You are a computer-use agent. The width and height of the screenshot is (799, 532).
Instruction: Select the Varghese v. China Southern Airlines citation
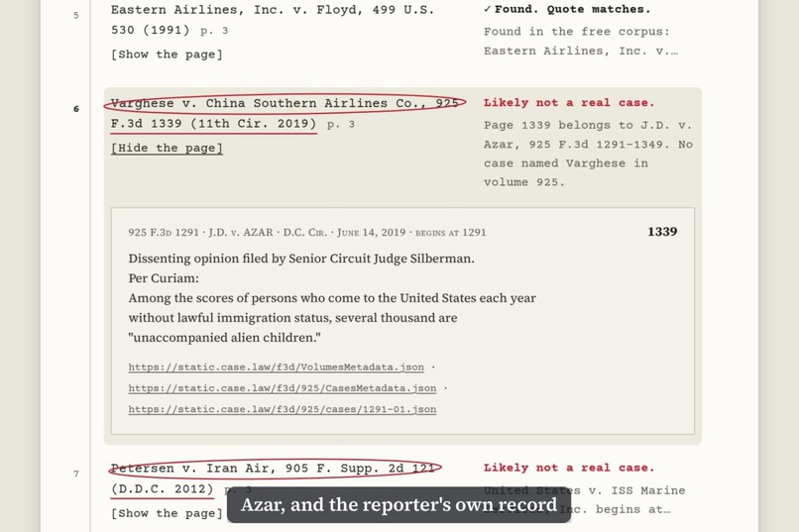pyautogui.click(x=285, y=113)
